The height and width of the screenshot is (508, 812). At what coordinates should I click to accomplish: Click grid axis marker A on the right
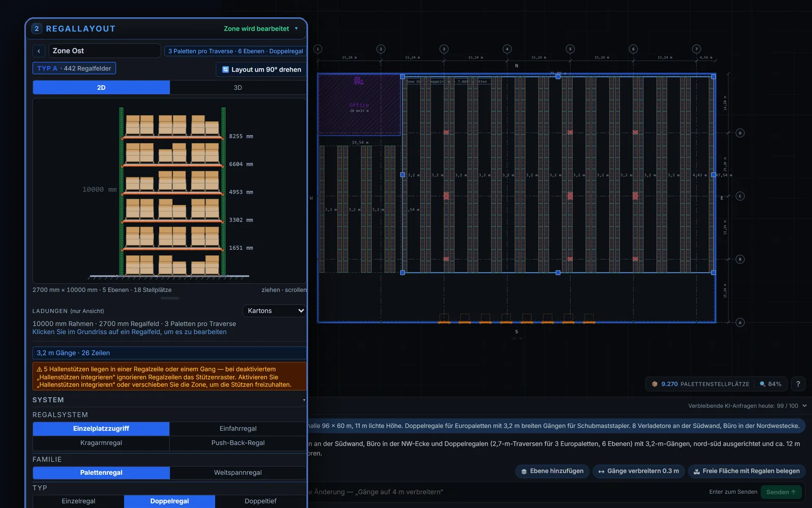[x=740, y=322]
